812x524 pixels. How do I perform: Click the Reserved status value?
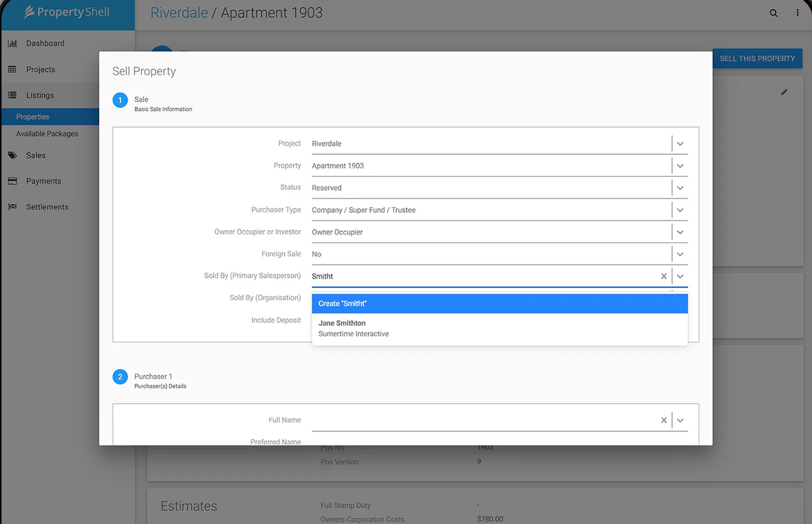point(327,188)
